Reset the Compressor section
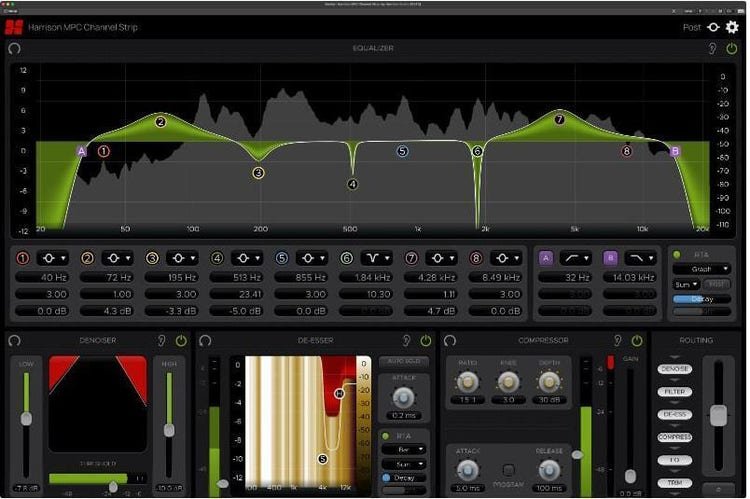The image size is (750, 499). coord(449,340)
